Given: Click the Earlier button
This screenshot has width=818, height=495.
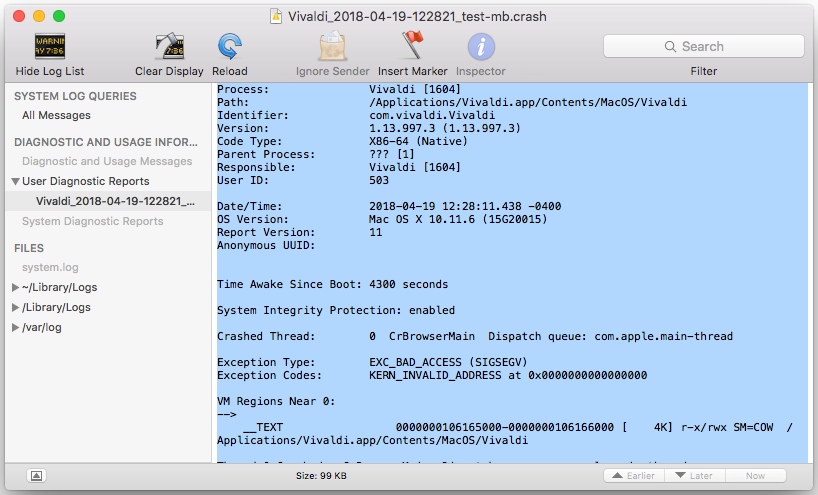Looking at the screenshot, I should (x=634, y=476).
